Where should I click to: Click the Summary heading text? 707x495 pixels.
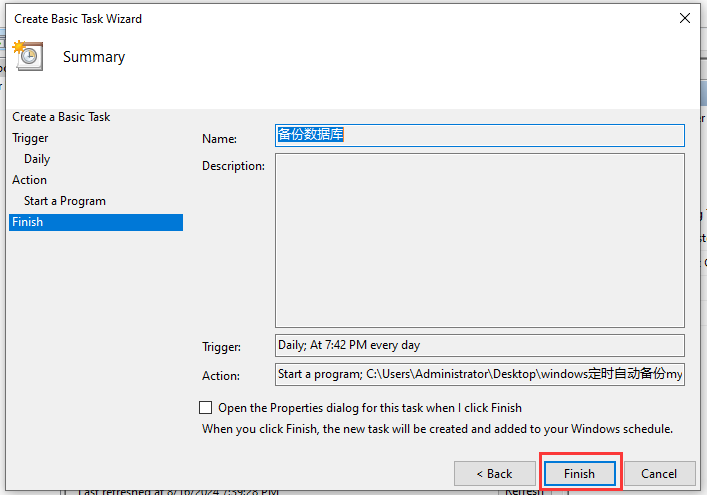point(94,57)
